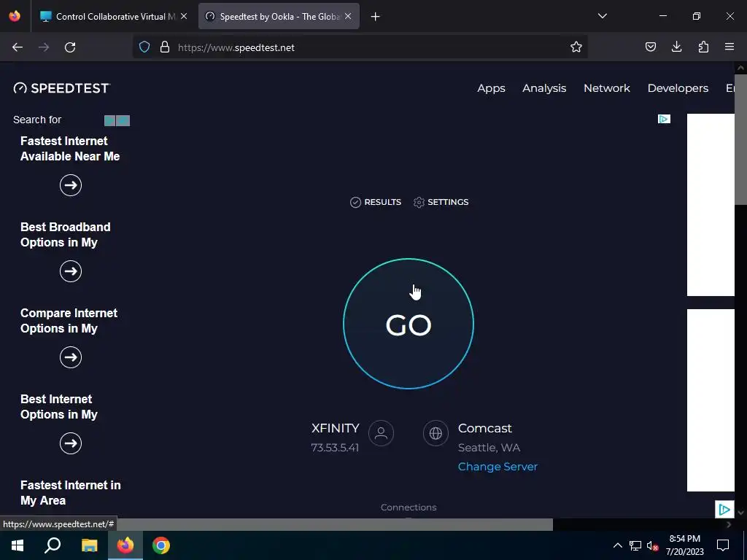Start the speed test with GO button
Image resolution: width=747 pixels, height=560 pixels.
tap(409, 324)
